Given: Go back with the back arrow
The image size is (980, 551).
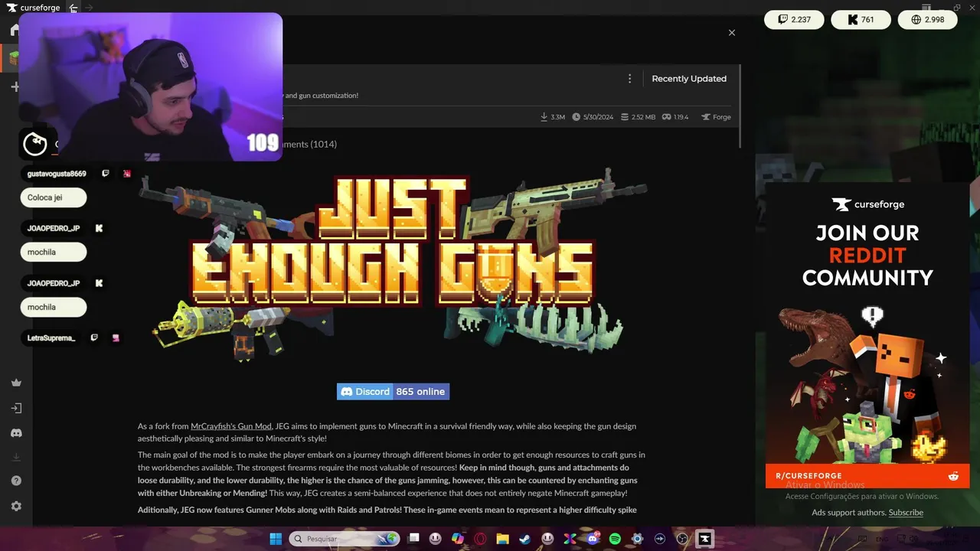Looking at the screenshot, I should pyautogui.click(x=73, y=8).
